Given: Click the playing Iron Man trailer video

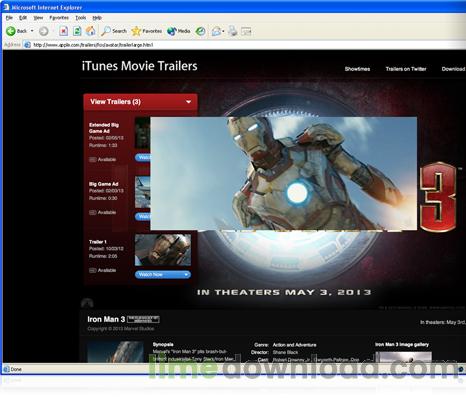Looking at the screenshot, I should pos(284,173).
